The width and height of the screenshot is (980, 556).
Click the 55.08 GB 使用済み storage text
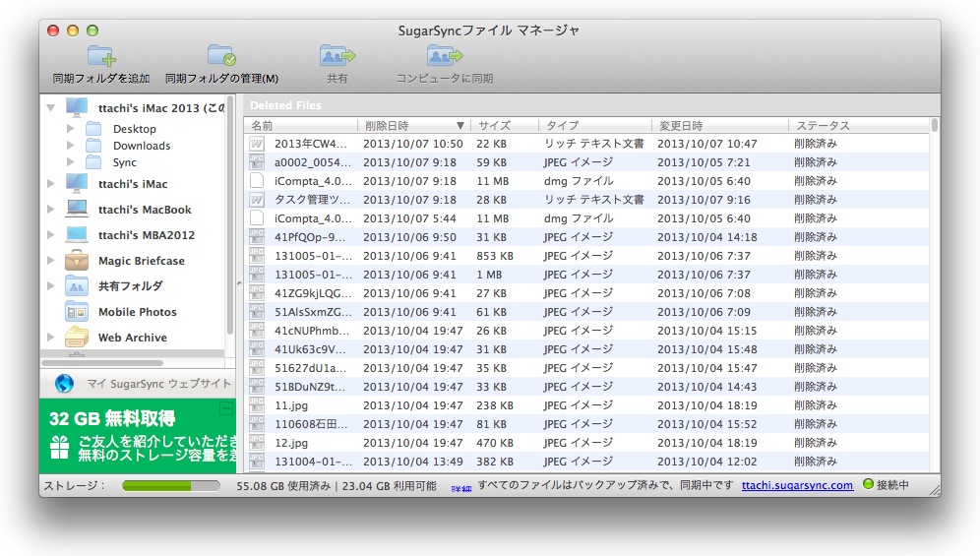click(283, 485)
